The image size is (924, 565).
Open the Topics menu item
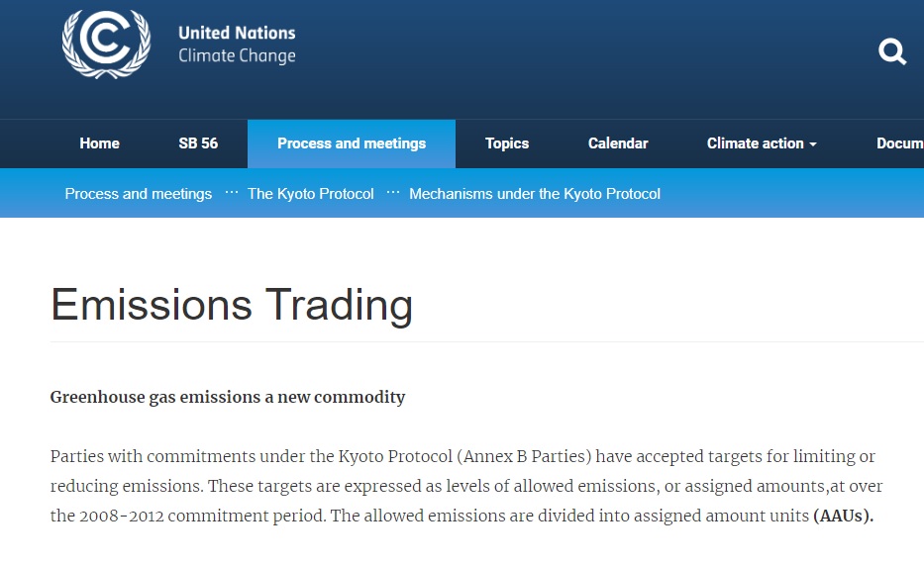(507, 143)
